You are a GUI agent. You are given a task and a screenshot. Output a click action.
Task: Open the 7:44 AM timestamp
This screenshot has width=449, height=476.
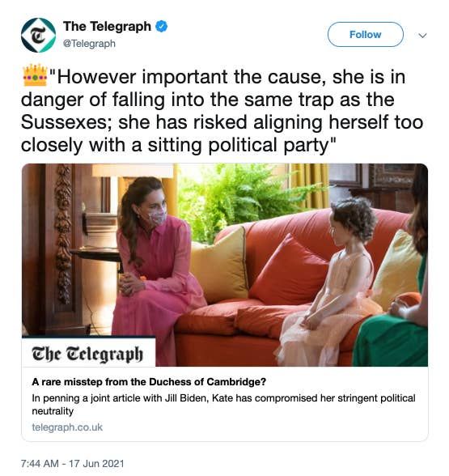(40, 464)
